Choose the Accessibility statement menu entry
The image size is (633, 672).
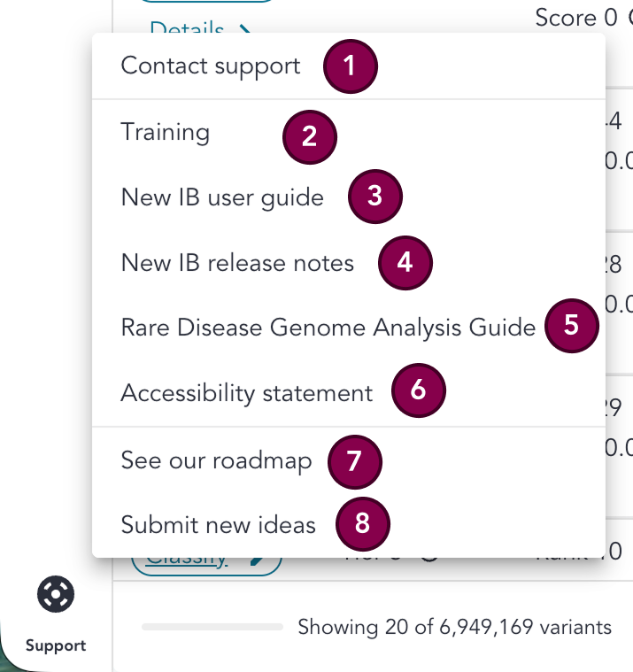pyautogui.click(x=247, y=393)
